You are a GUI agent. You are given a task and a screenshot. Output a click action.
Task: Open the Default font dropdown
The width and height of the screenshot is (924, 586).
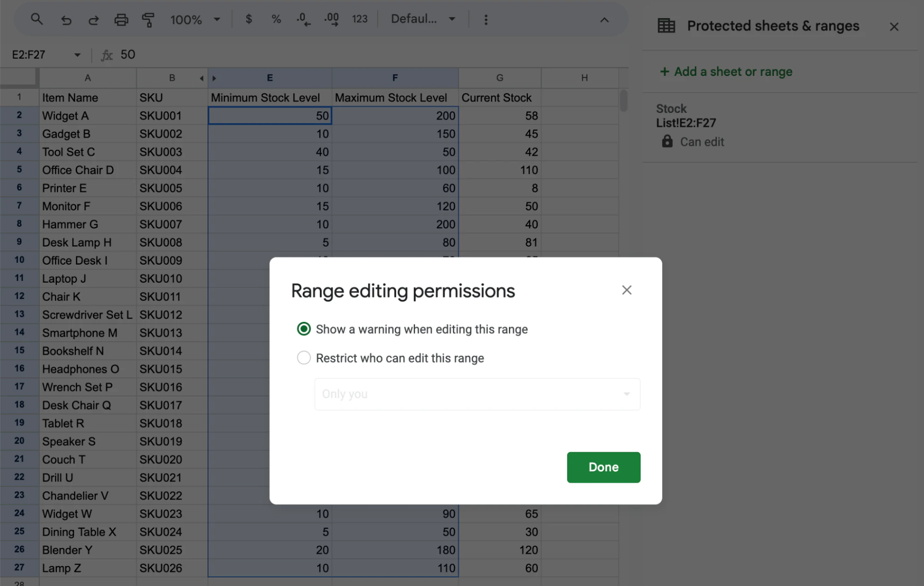click(x=423, y=19)
